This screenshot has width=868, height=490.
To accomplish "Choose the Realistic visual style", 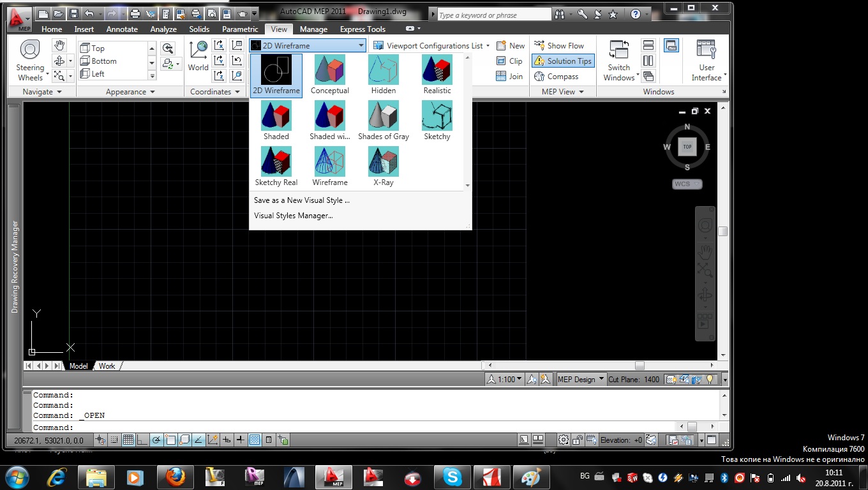I will (x=437, y=70).
